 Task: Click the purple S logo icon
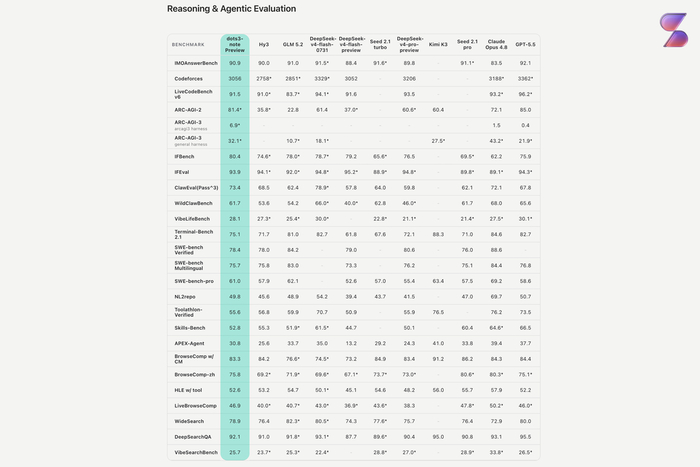[x=674, y=30]
